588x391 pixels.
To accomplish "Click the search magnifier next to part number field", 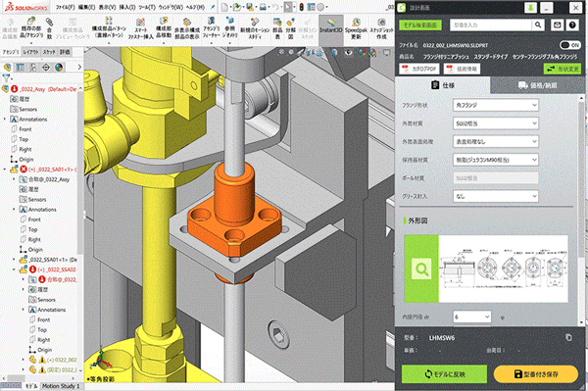I will [x=538, y=24].
